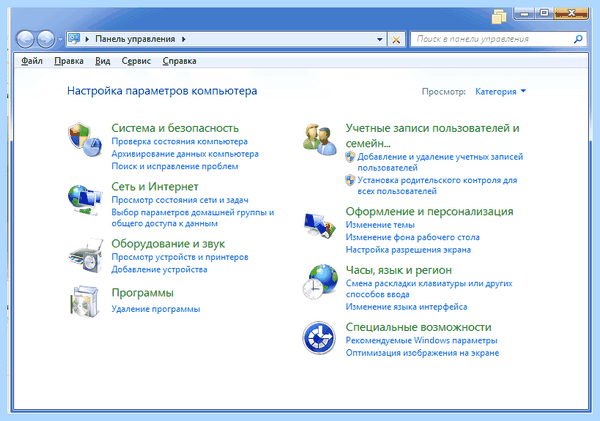This screenshot has width=600, height=421.
Task: Open the Файл menu
Action: (32, 61)
